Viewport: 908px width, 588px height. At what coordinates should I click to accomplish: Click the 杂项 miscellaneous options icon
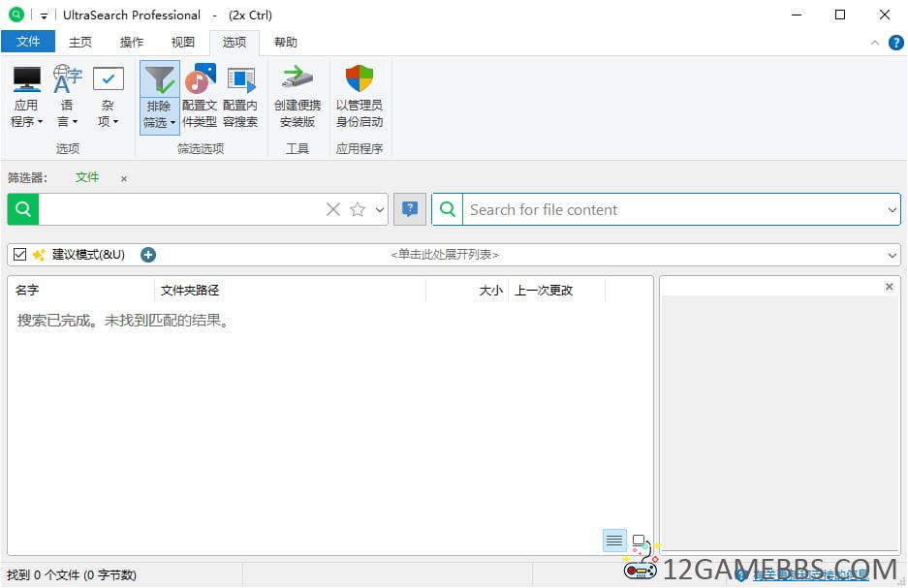108,79
